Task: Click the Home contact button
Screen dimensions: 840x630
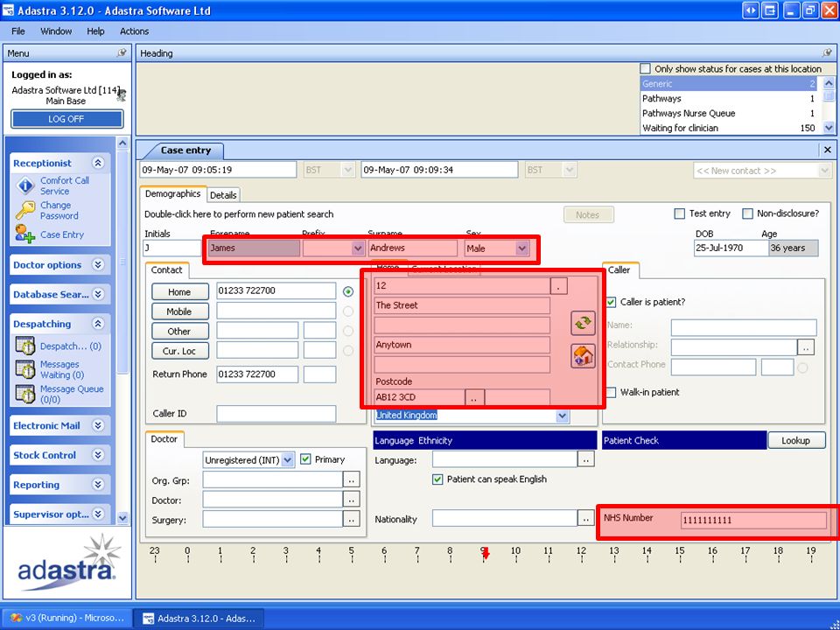Action: [x=180, y=292]
